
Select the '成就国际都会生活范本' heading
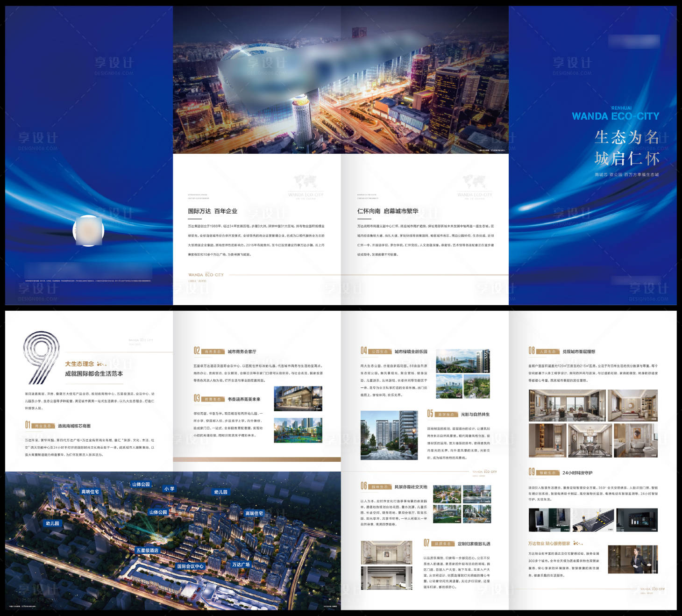[x=94, y=374]
